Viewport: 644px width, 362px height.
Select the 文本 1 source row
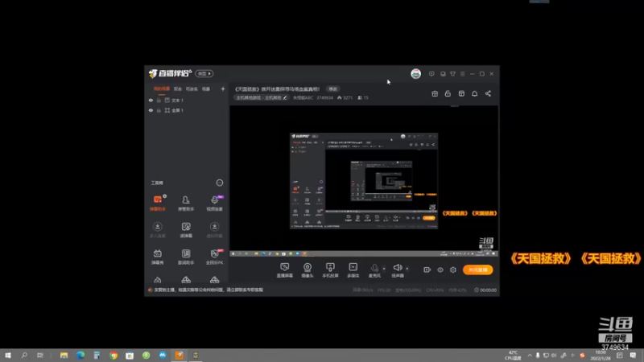(187, 100)
